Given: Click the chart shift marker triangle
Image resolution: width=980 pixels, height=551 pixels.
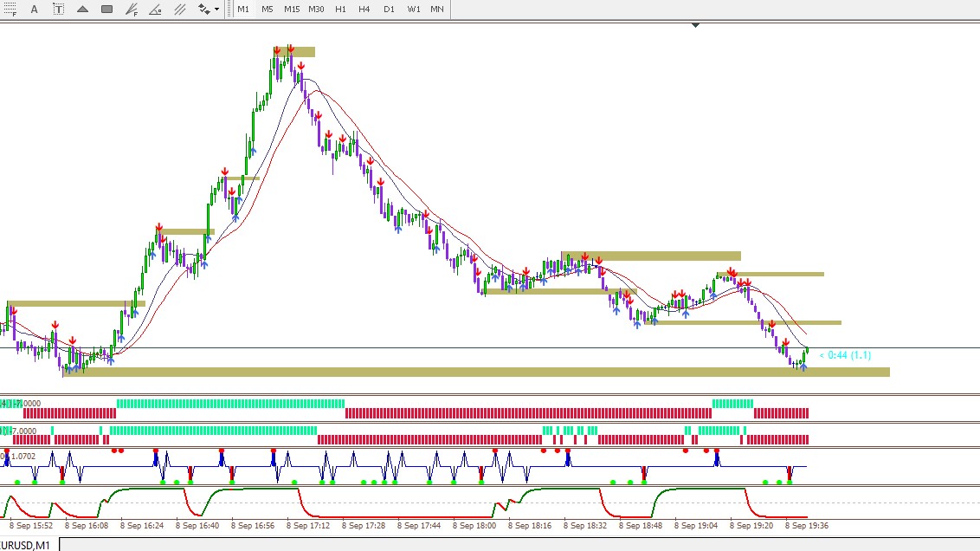Looking at the screenshot, I should click(x=695, y=25).
